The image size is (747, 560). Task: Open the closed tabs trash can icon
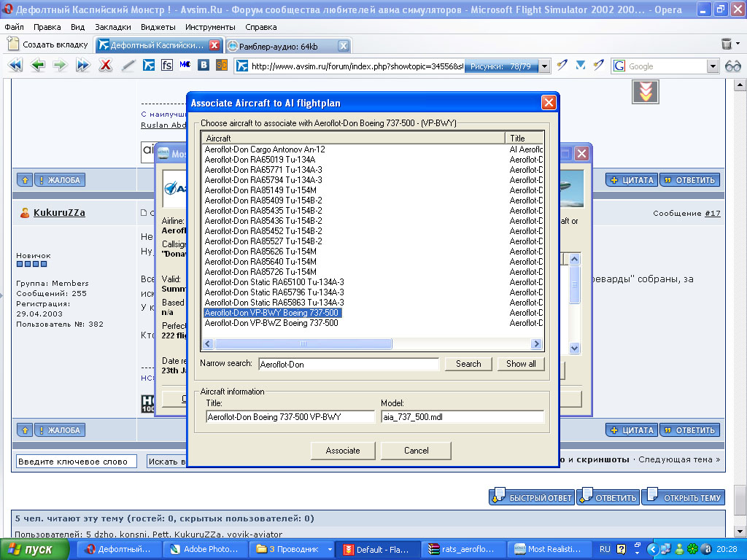(726, 44)
